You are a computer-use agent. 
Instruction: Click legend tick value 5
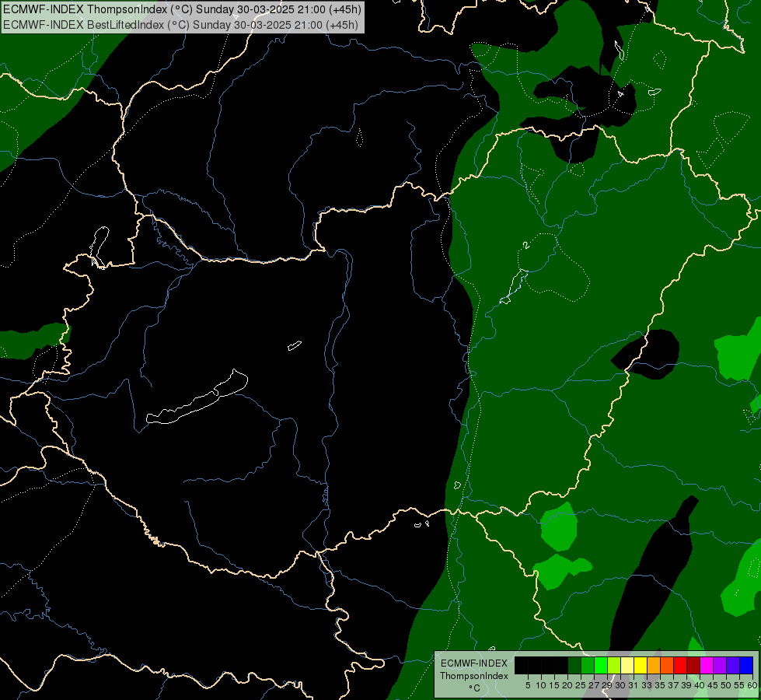point(528,685)
